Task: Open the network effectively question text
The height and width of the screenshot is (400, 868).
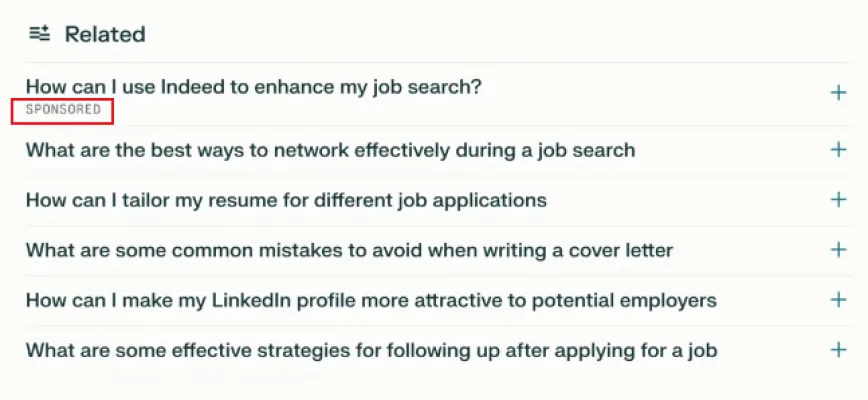Action: (330, 151)
